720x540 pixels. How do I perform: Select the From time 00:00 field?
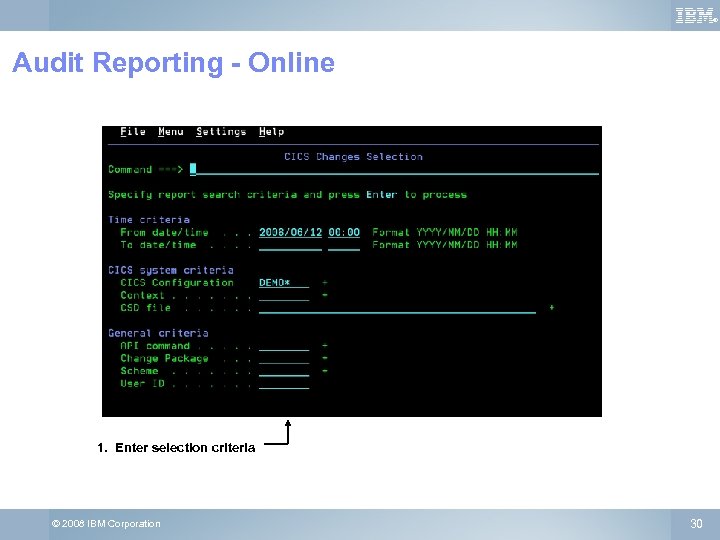344,232
